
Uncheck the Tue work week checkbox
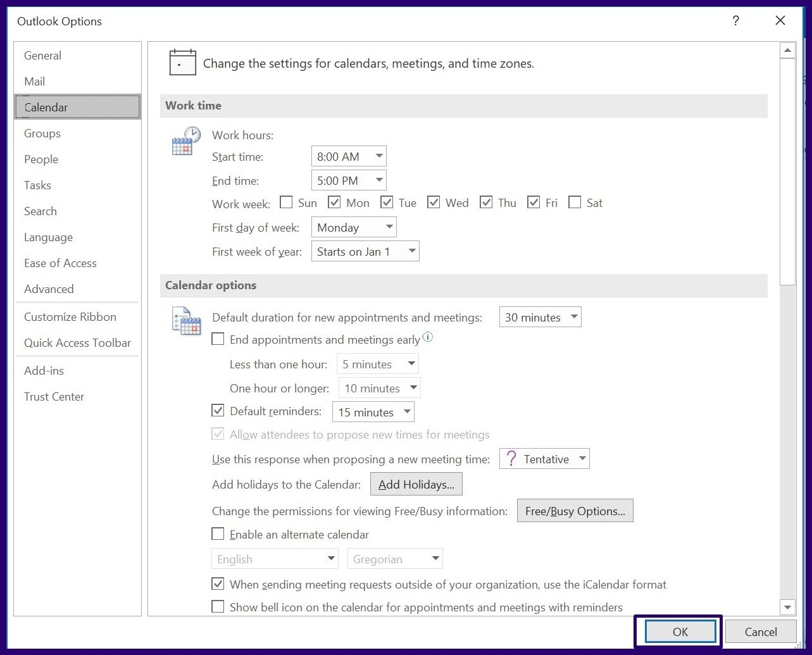tap(387, 203)
